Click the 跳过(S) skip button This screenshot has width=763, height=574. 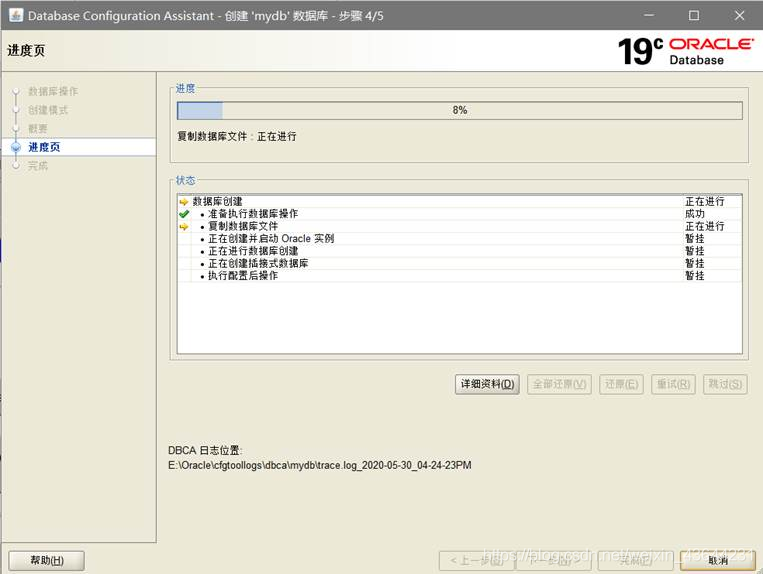click(725, 384)
